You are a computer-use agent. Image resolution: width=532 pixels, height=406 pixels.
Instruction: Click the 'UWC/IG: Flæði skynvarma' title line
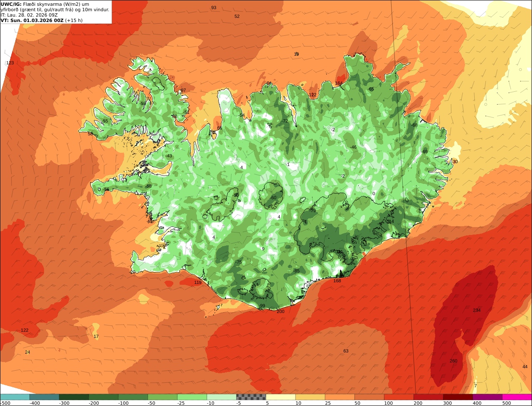coord(44,4)
